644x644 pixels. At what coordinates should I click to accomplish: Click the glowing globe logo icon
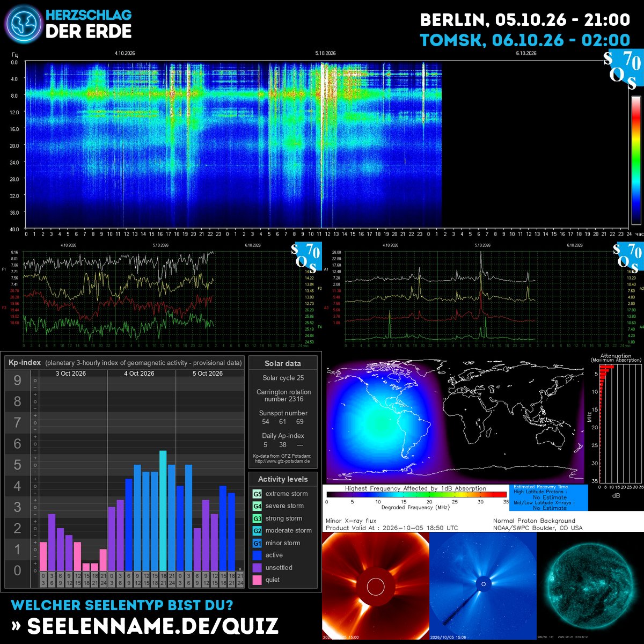click(x=23, y=24)
